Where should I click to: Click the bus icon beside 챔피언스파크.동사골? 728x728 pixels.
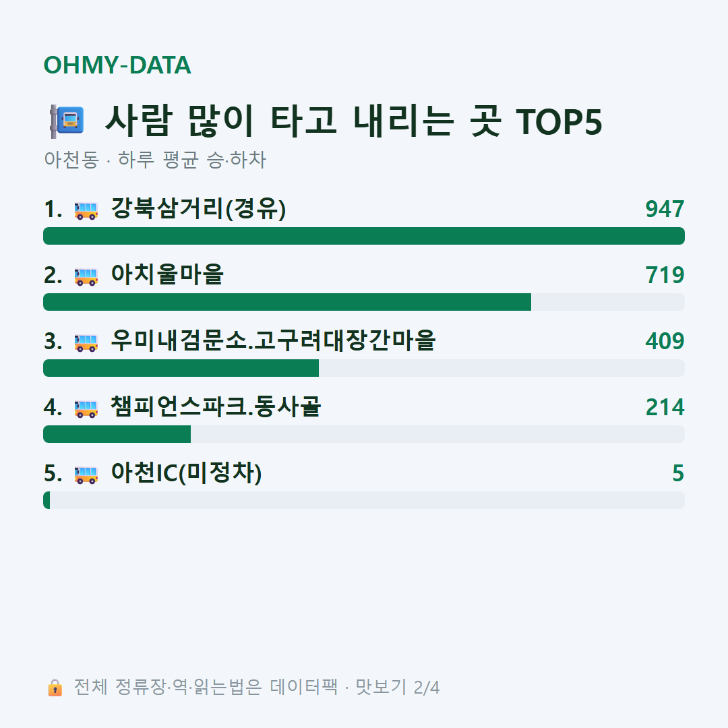point(86,408)
